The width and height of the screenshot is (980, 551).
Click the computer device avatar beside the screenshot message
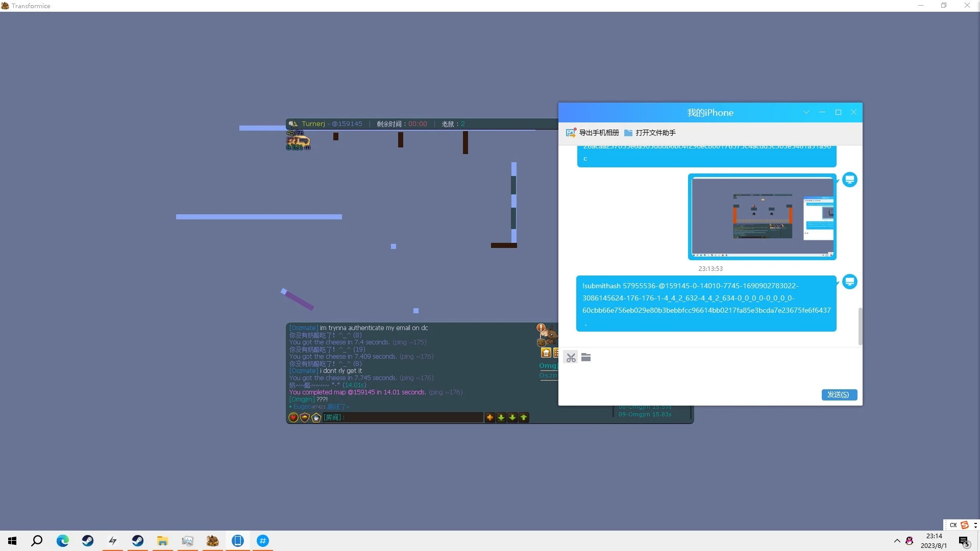[x=850, y=180]
